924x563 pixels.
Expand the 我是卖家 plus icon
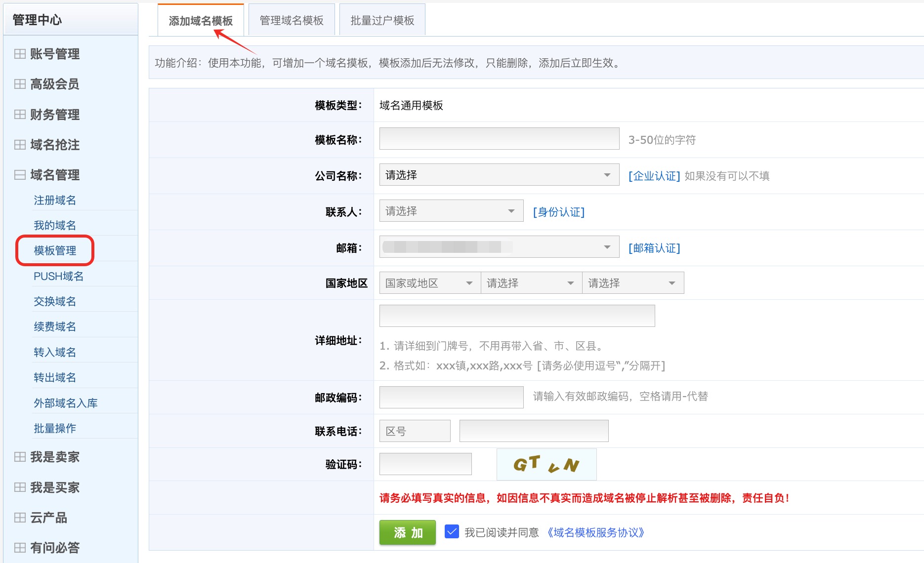tap(20, 457)
